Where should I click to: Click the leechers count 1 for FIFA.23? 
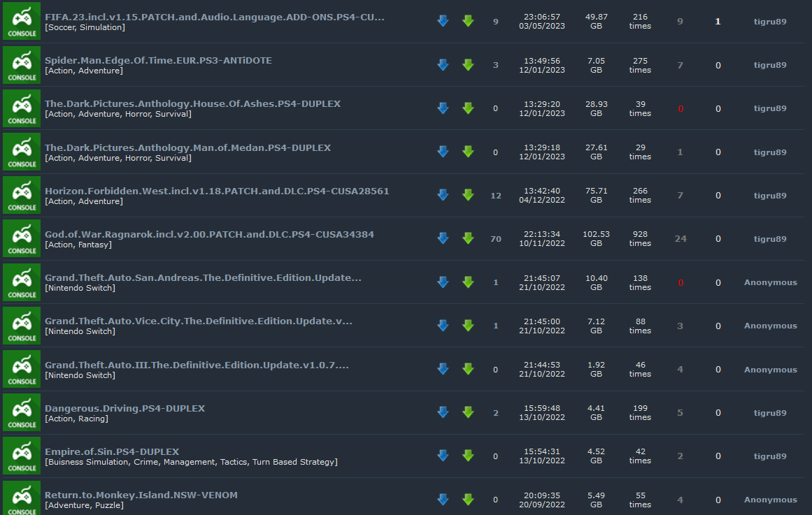pos(718,22)
